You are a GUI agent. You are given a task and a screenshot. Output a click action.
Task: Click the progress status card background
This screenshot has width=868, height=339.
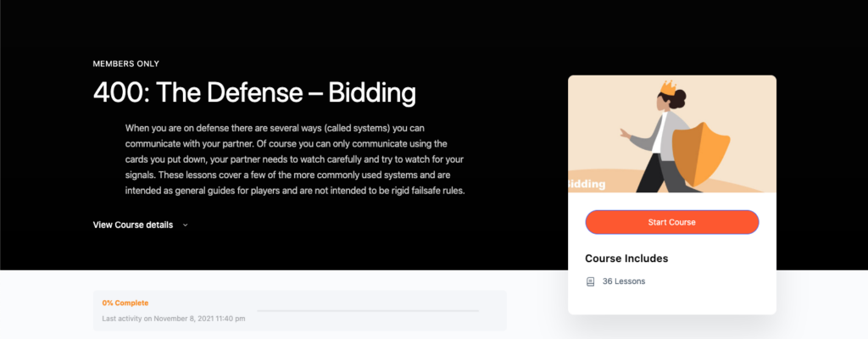pyautogui.click(x=299, y=311)
